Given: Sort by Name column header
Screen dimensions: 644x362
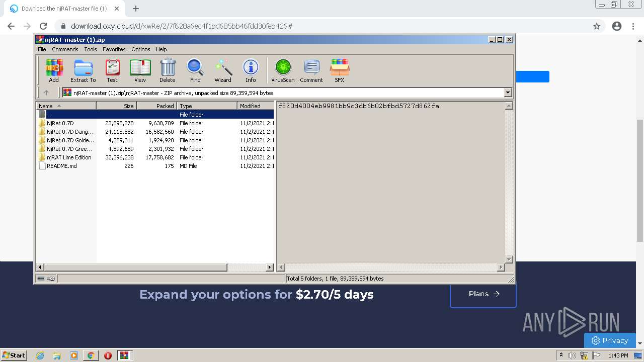Looking at the screenshot, I should (66, 106).
